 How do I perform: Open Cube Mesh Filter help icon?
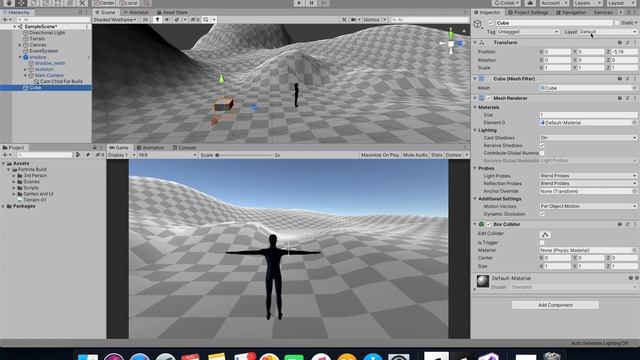(x=620, y=78)
